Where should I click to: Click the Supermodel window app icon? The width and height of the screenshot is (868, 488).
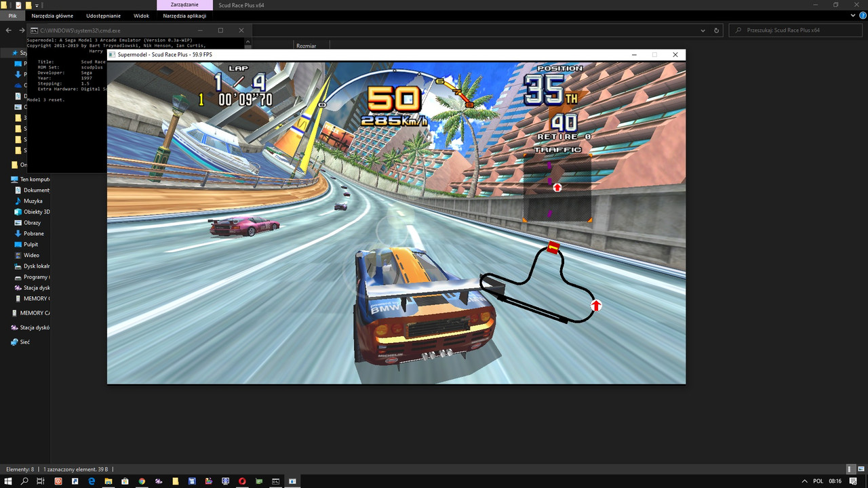[112, 54]
